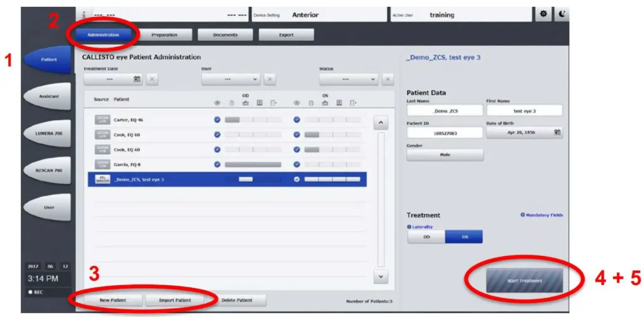The width and height of the screenshot is (644, 317).
Task: Click the eye icon under OD column
Action: (x=216, y=103)
